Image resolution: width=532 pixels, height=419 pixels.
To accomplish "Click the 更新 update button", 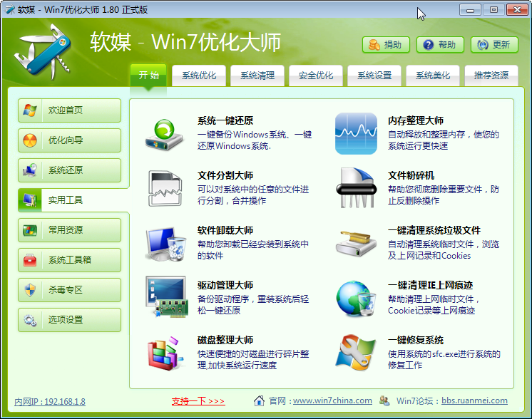I will (x=494, y=45).
